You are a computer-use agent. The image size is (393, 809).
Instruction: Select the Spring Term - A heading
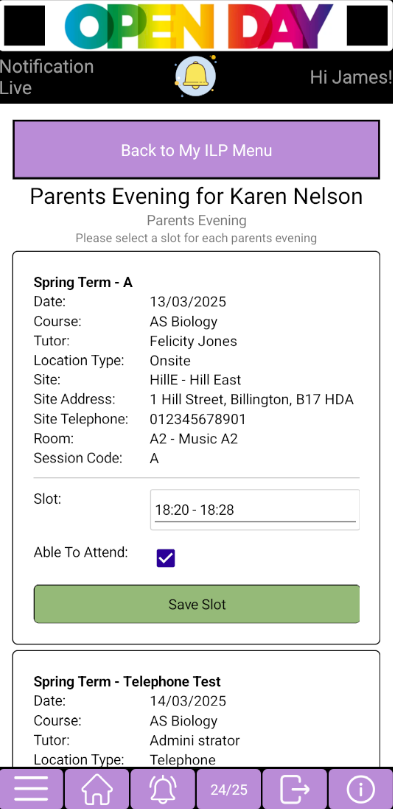(x=83, y=282)
